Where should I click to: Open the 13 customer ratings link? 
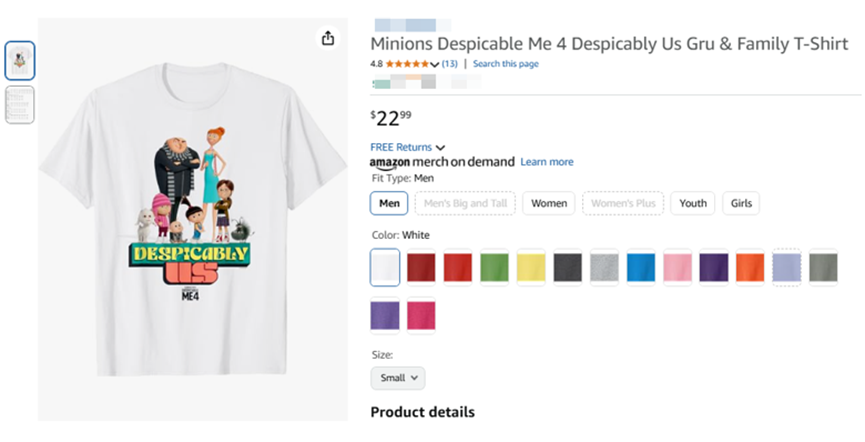450,64
